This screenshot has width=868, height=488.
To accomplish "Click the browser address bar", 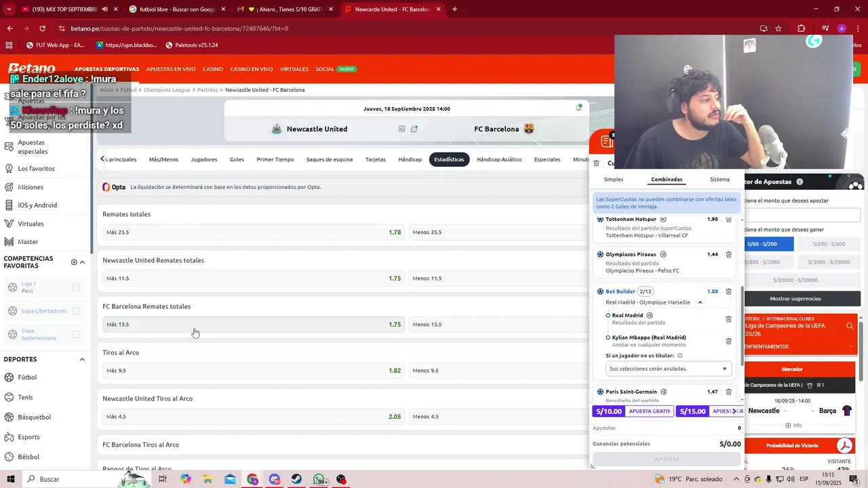I will pos(407,28).
